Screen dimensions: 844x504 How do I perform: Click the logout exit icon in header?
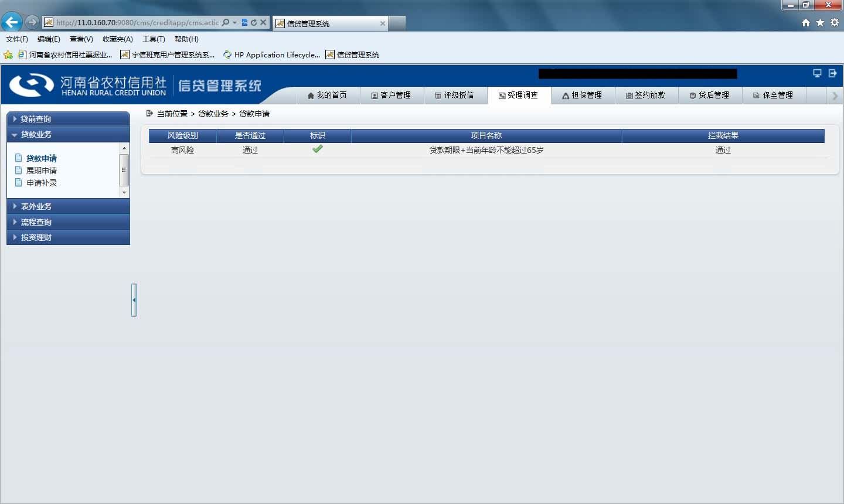(x=832, y=73)
